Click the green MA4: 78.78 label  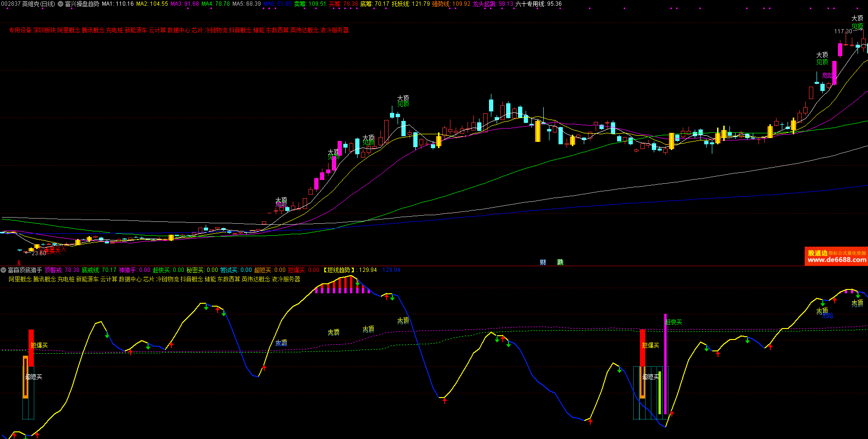216,4
